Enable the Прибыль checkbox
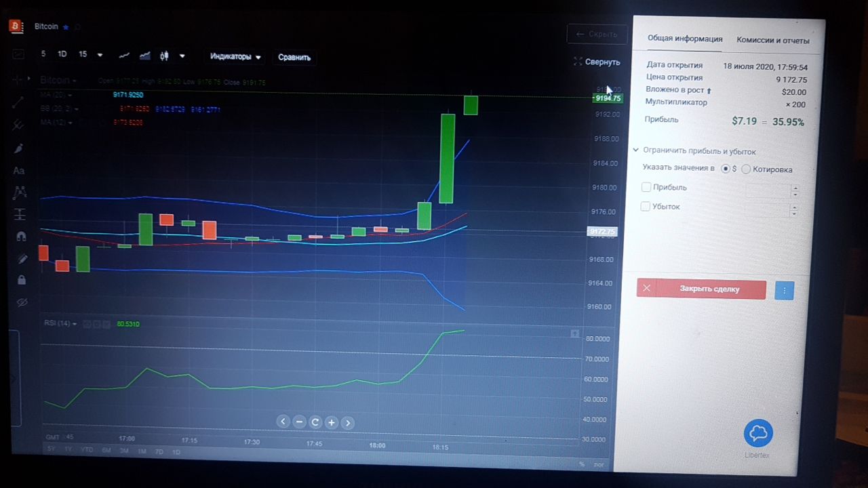Screen dimensions: 868x488 pyautogui.click(x=646, y=187)
